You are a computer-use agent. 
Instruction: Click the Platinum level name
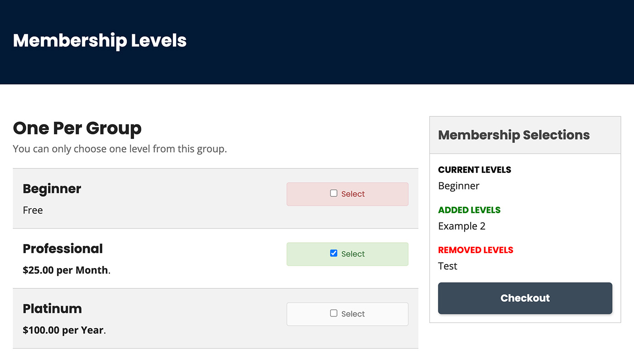[52, 309]
